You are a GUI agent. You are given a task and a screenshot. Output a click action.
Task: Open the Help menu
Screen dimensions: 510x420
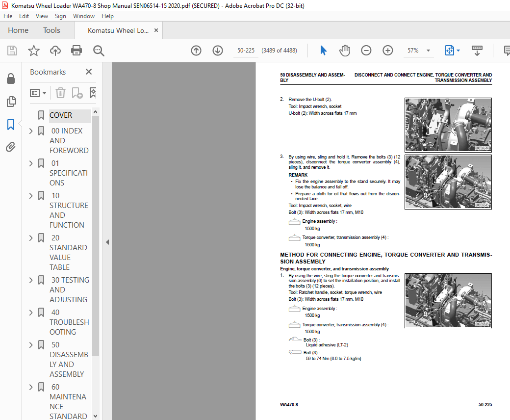[x=107, y=16]
